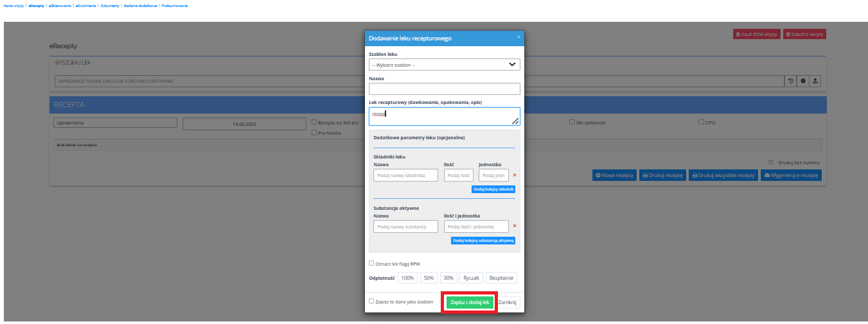Open the 'Badania dodatkowe' tab
The image size is (868, 324).
tap(140, 5)
